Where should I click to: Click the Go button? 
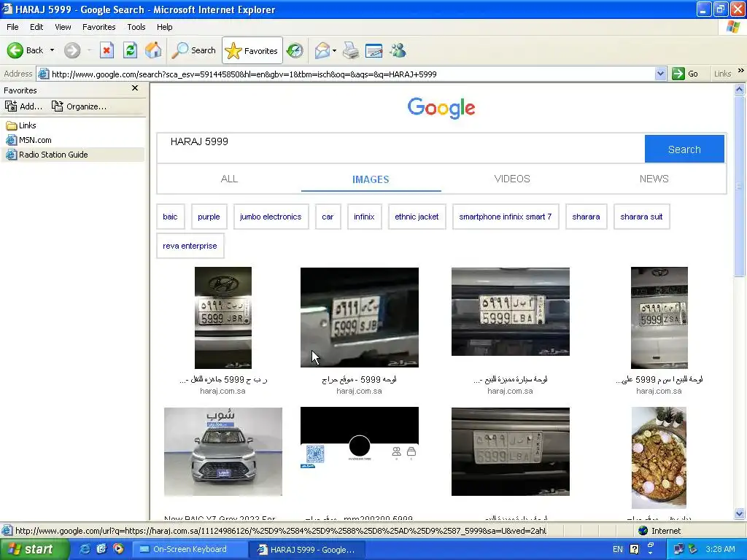tap(686, 74)
